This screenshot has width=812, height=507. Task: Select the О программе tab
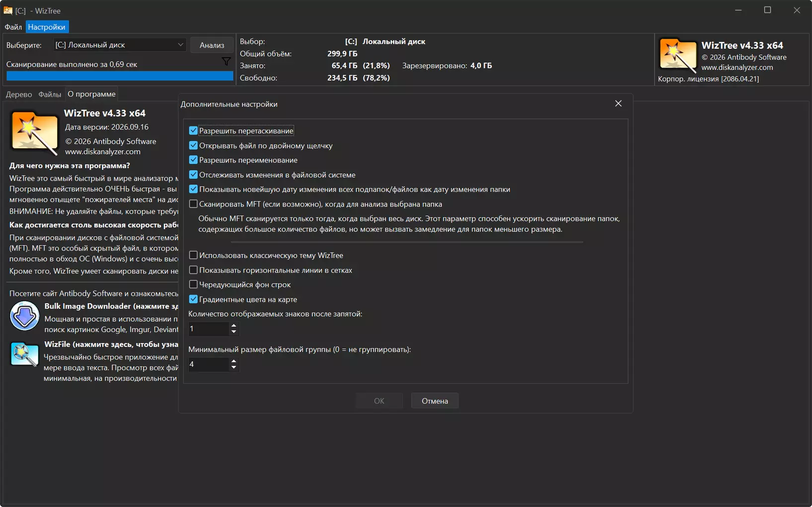pos(92,94)
